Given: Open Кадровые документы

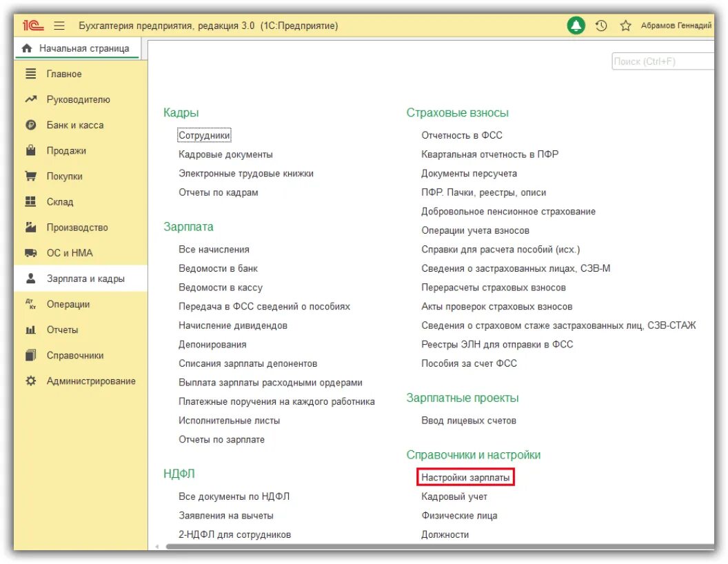Looking at the screenshot, I should click(x=225, y=154).
